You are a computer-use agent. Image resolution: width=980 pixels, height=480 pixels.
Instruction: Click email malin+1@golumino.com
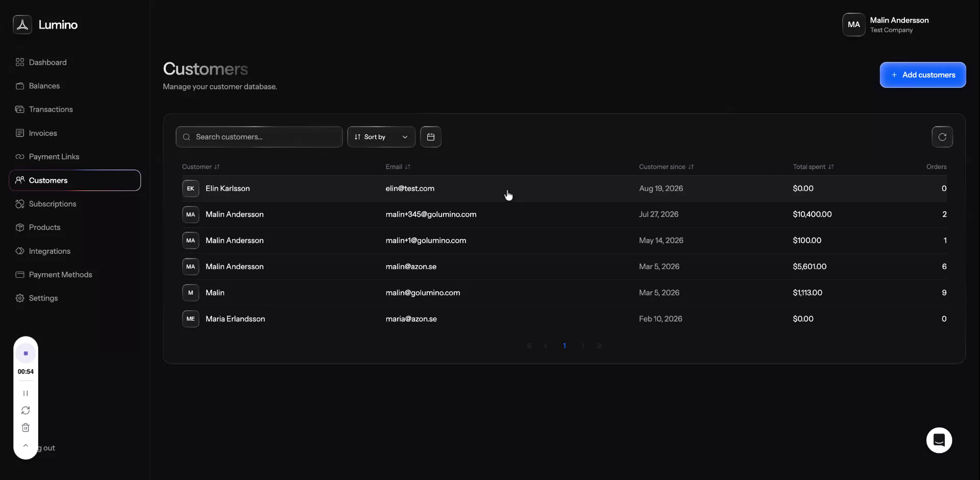tap(426, 241)
